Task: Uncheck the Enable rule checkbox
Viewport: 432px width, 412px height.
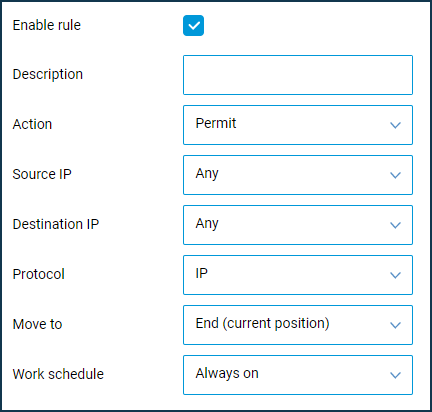Action: coord(193,25)
